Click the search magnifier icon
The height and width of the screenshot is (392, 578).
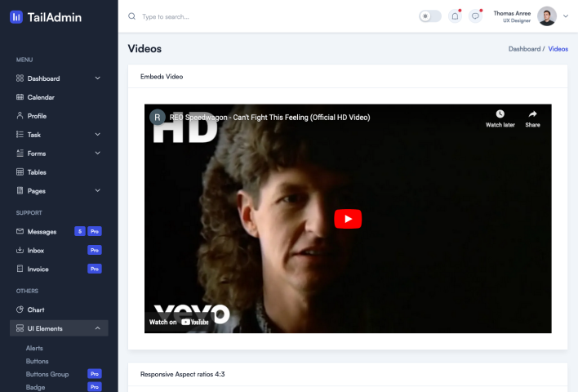(132, 16)
